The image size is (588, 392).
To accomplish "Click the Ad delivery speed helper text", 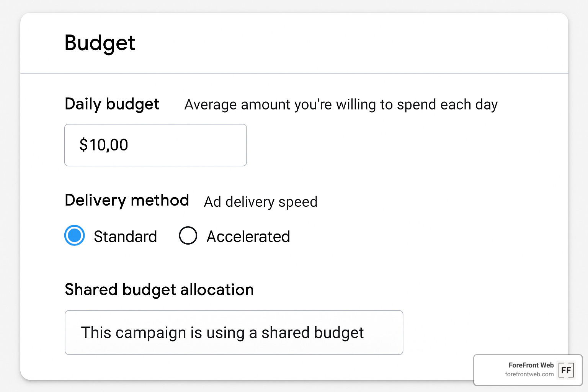I will [260, 202].
